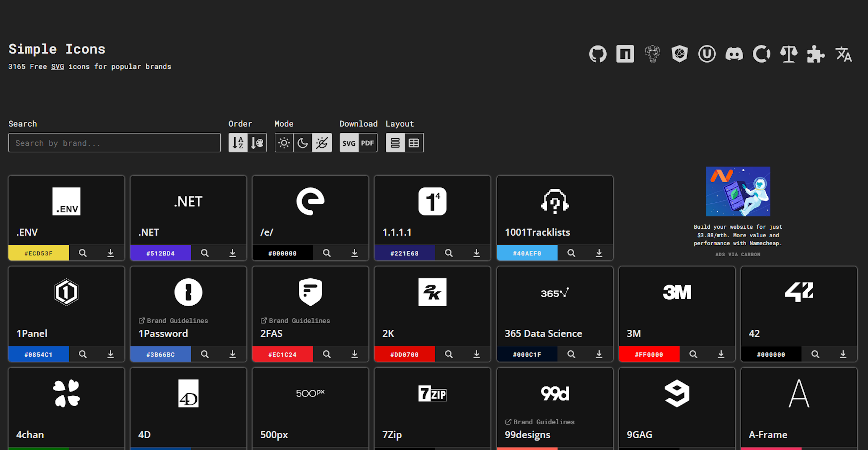
Task: Download the 1.1.1.1 icon
Action: (x=476, y=253)
